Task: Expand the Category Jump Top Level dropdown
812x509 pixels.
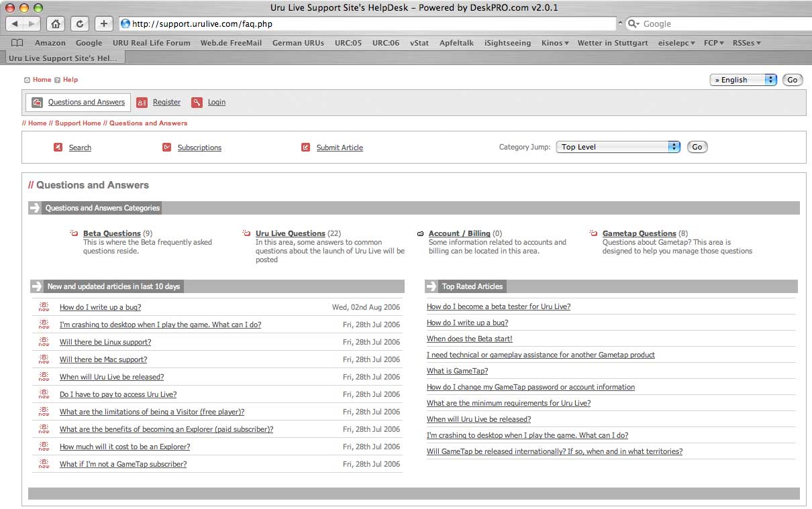Action: point(617,147)
